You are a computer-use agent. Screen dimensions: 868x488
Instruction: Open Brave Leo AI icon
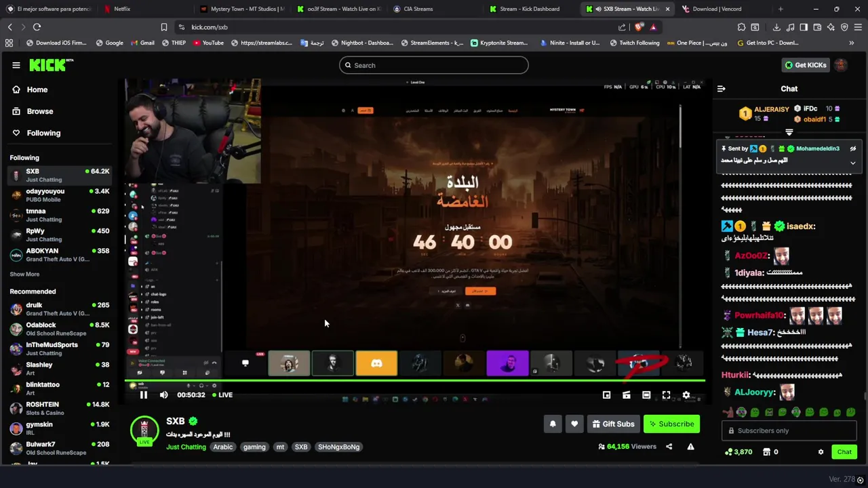831,27
